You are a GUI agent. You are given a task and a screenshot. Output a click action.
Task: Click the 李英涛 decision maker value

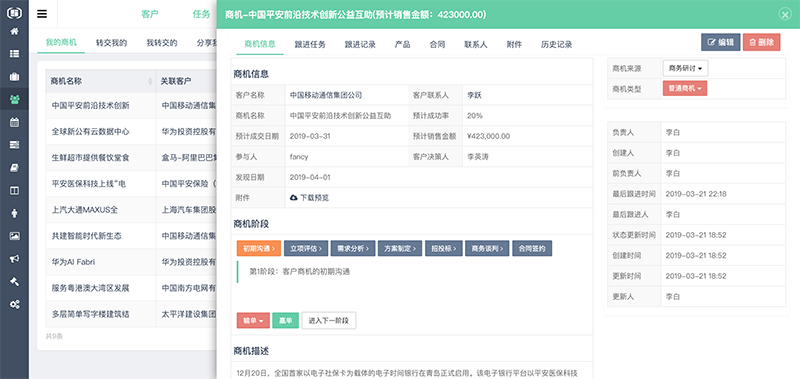click(x=478, y=157)
